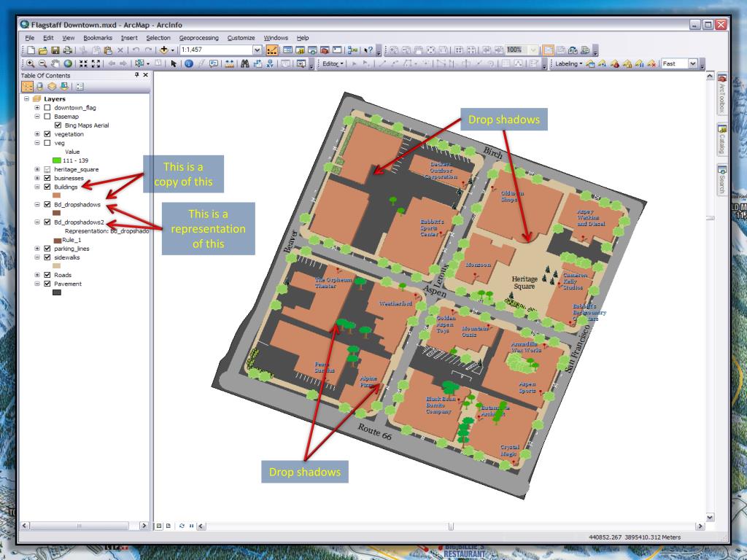The image size is (747, 560).
Task: Click the Fixed Zoom Out icon
Action: tap(96, 64)
